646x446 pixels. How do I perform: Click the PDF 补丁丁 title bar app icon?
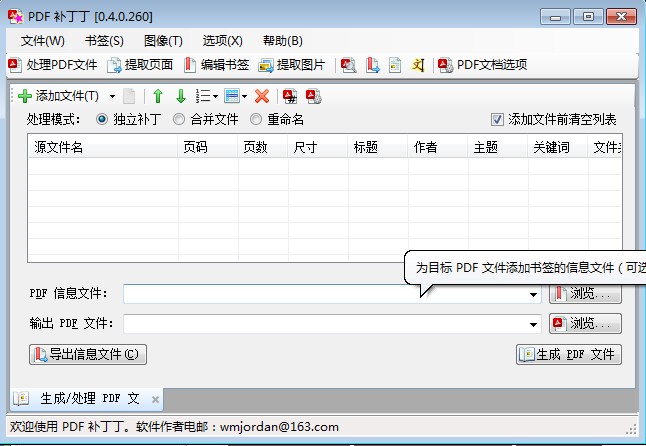point(15,16)
